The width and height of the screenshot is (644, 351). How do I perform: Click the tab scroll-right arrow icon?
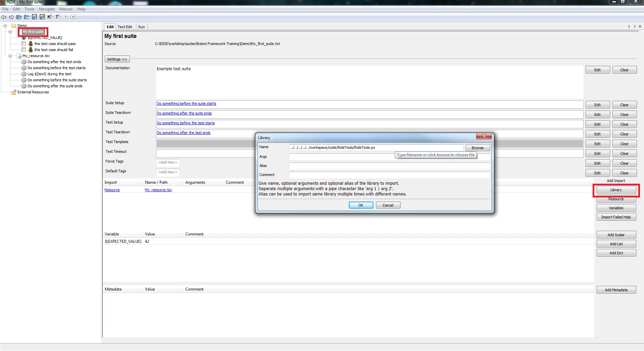635,27
